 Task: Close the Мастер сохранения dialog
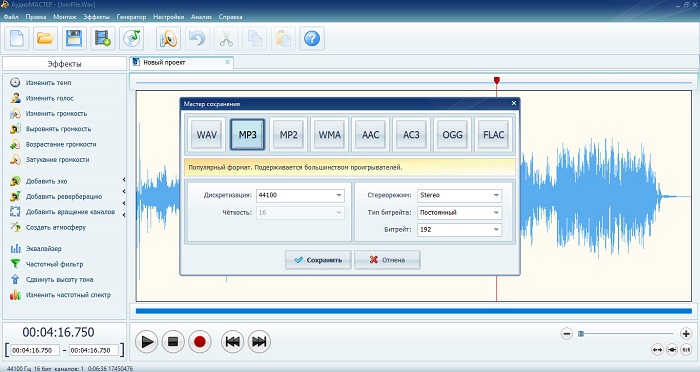514,103
